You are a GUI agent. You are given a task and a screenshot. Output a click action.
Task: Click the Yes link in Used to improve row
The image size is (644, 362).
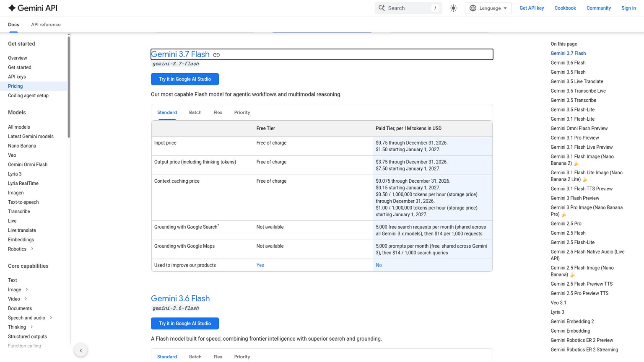(x=260, y=265)
